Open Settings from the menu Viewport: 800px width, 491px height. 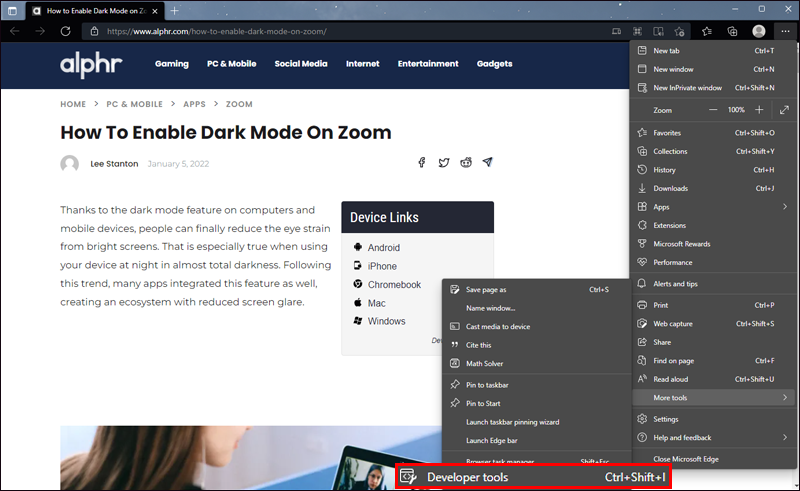click(x=714, y=419)
